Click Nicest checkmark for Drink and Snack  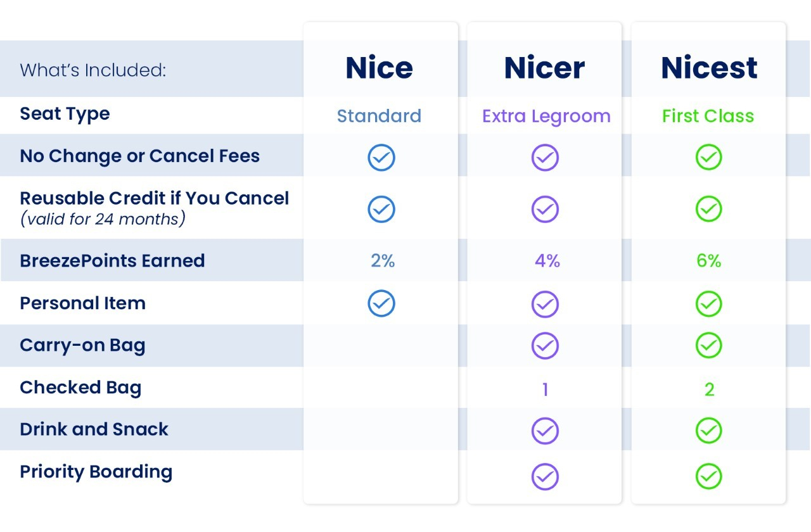[x=708, y=431]
